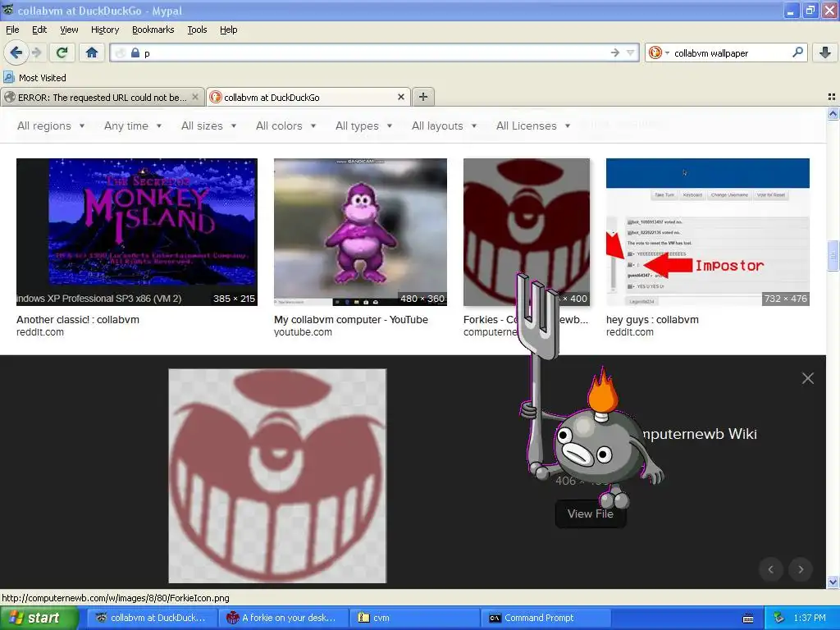Click the vertical scrollbar thumb

[x=833, y=257]
